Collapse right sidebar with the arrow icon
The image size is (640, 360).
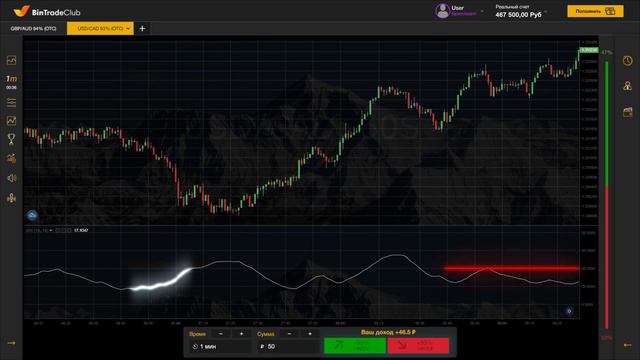click(628, 345)
